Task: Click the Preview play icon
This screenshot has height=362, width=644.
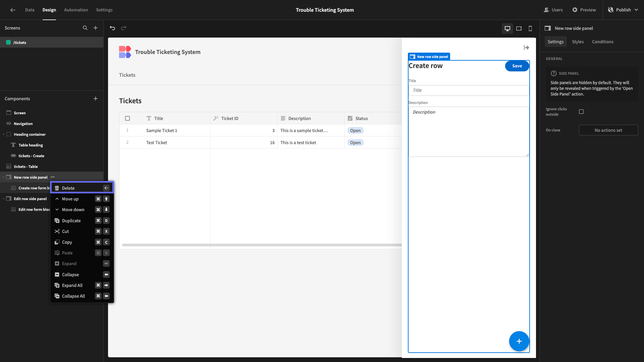Action: [x=575, y=10]
